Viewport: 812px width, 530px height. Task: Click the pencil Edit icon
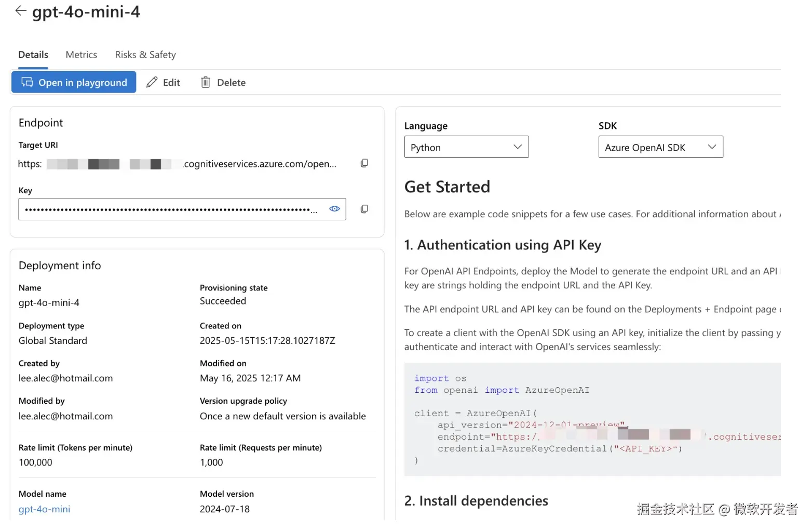152,82
